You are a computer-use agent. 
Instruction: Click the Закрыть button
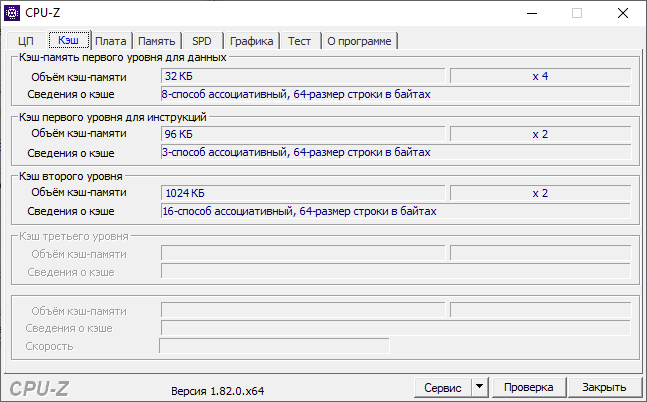click(604, 387)
